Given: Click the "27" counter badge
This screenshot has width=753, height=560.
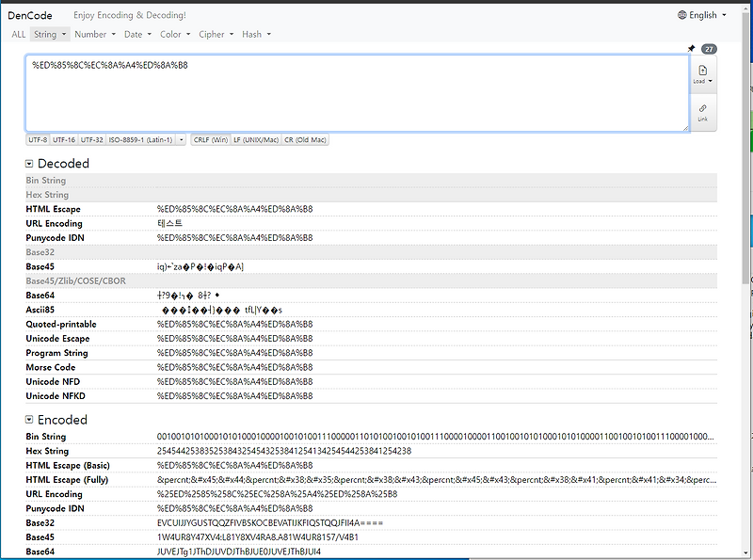Looking at the screenshot, I should pos(709,48).
